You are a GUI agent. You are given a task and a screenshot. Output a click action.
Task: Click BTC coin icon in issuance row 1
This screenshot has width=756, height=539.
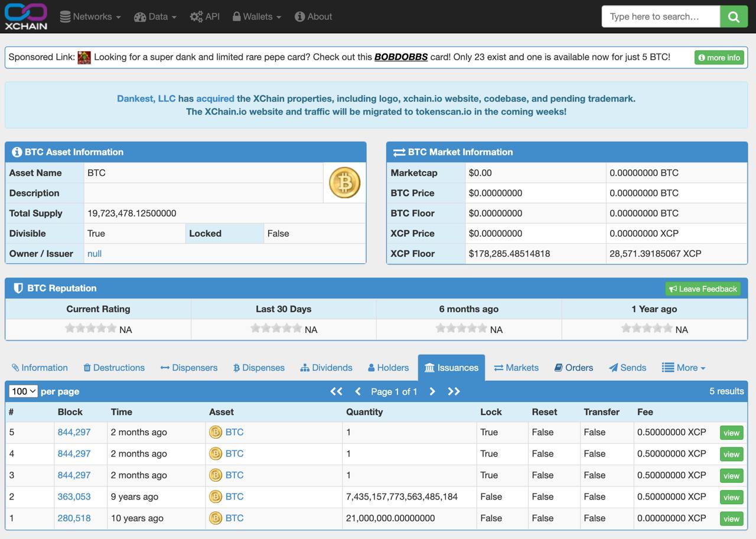point(216,518)
